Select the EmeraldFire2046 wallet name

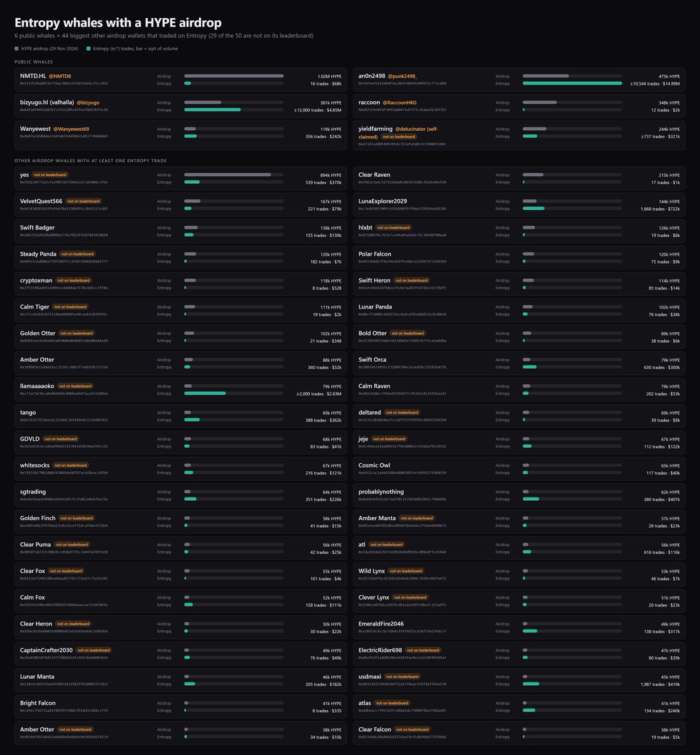pos(381,624)
